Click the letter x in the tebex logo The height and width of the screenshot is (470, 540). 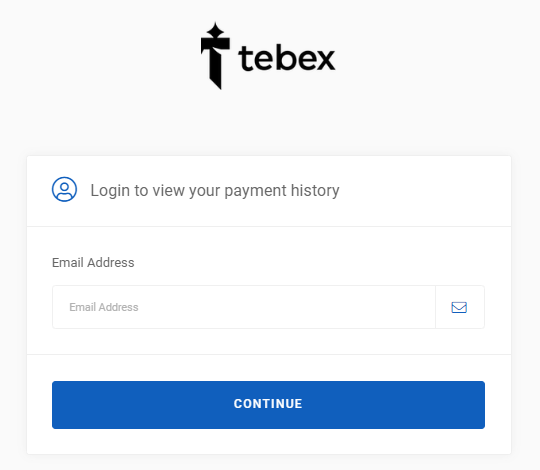click(324, 60)
